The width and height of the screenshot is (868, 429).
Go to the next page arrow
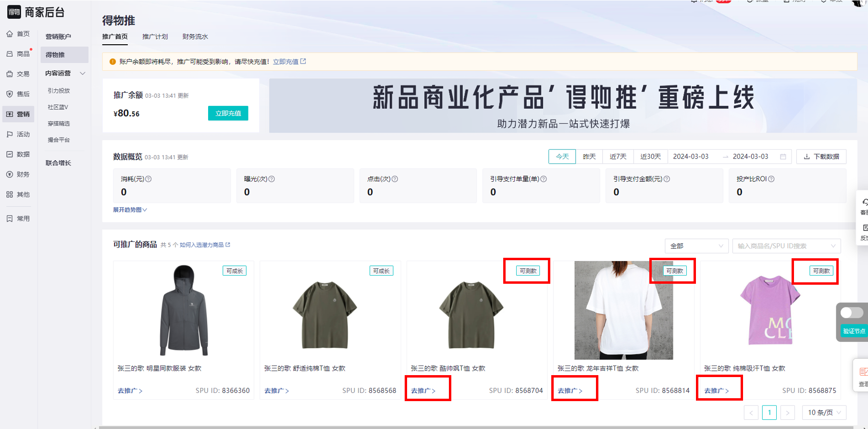click(x=787, y=413)
